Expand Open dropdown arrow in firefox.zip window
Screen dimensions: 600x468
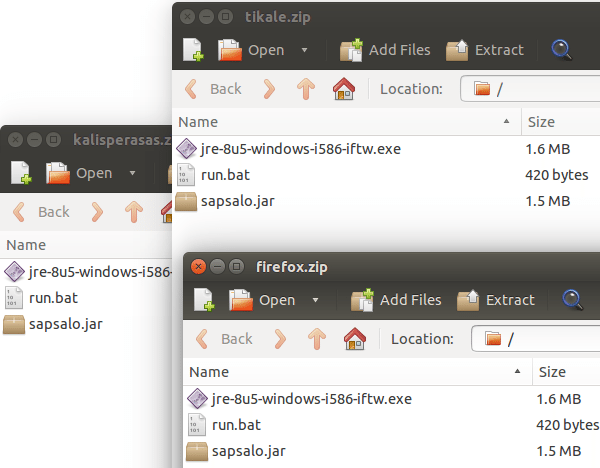315,300
